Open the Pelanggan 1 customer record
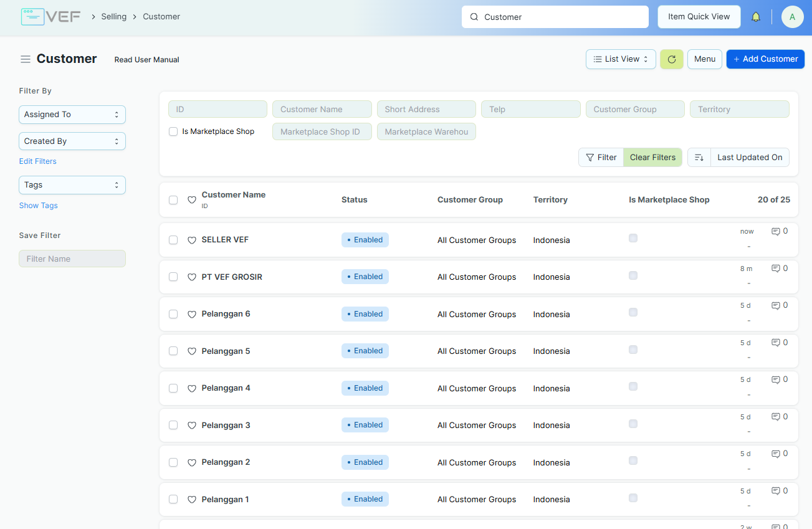Viewport: 812px width, 529px height. 226,500
